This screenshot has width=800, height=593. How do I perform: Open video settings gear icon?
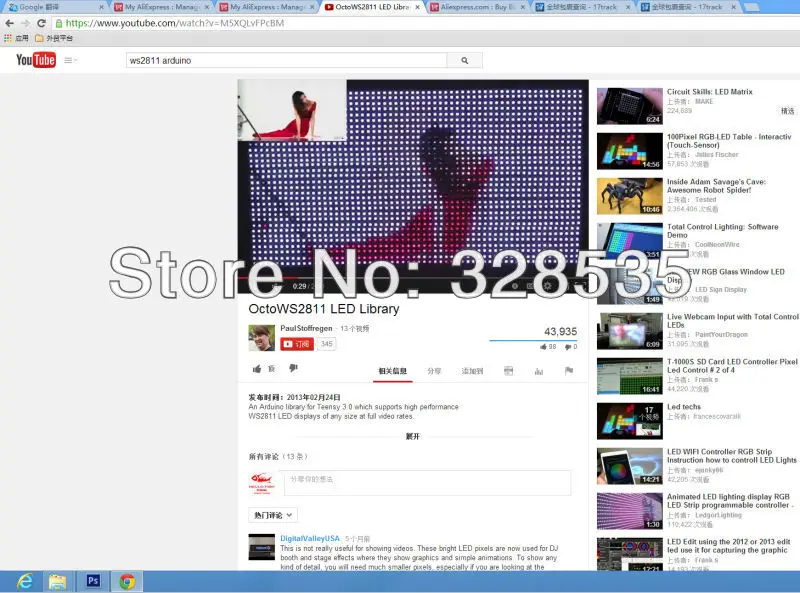[548, 286]
